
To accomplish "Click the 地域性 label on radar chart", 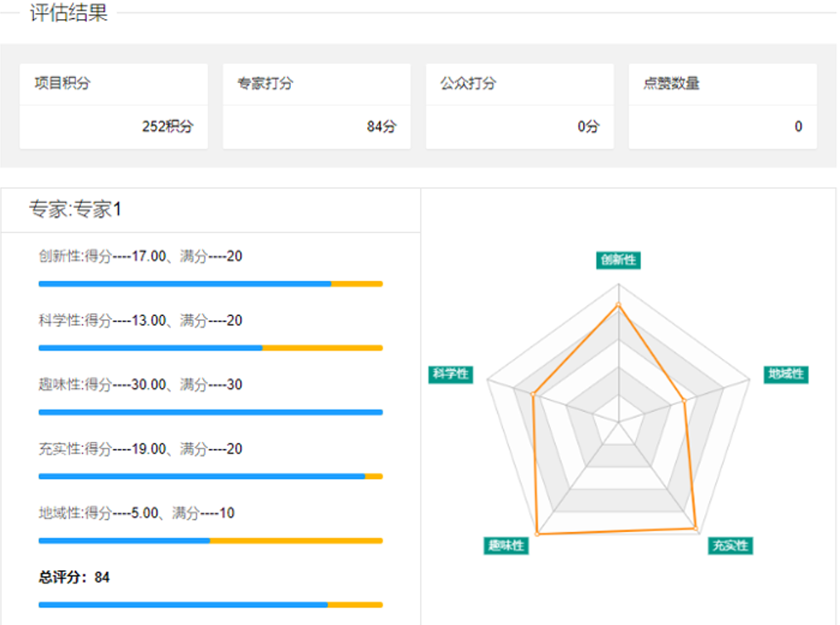I will coord(785,374).
